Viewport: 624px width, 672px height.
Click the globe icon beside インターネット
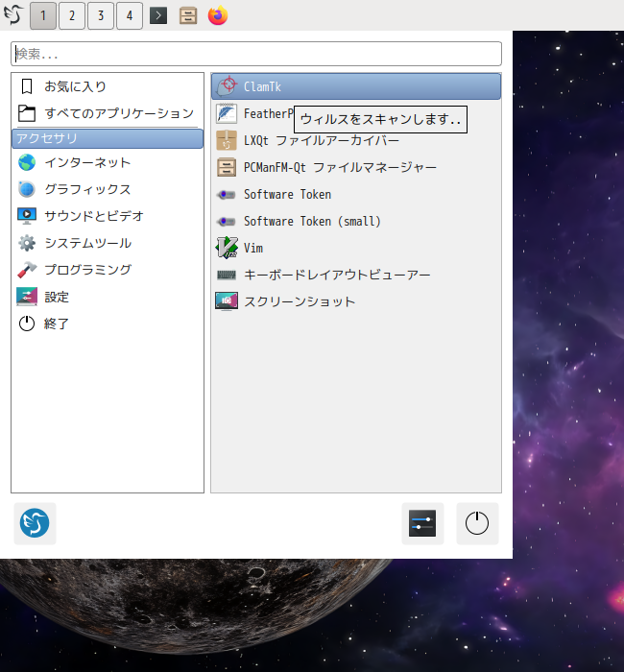pyautogui.click(x=27, y=163)
